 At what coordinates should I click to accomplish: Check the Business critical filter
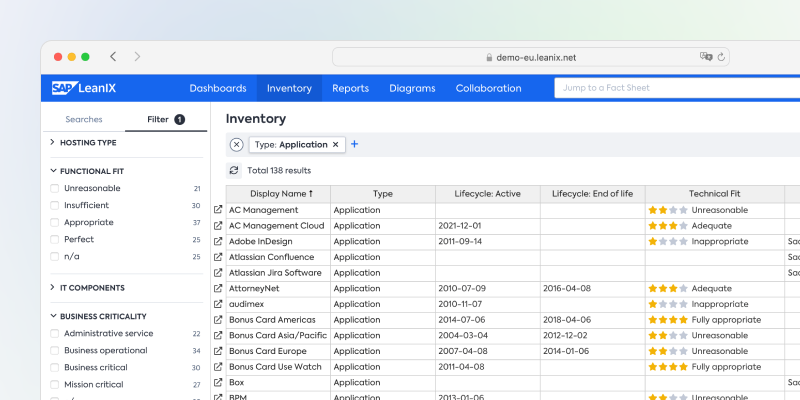55,367
